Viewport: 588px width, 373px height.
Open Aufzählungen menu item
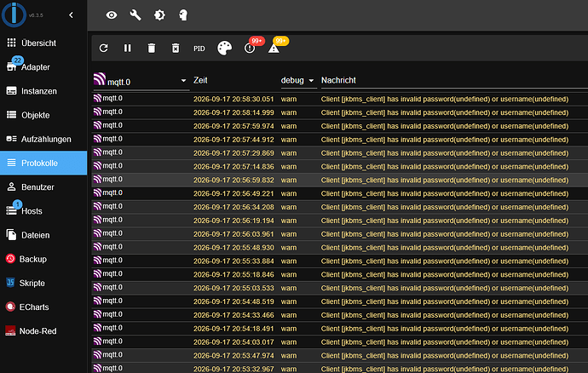click(x=43, y=139)
